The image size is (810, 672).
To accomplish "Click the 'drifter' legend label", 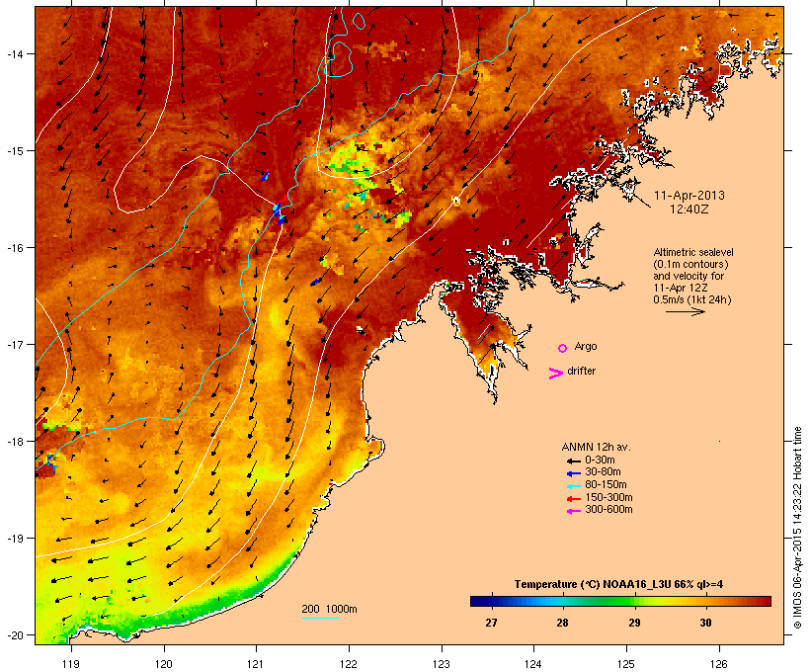I will point(581,371).
